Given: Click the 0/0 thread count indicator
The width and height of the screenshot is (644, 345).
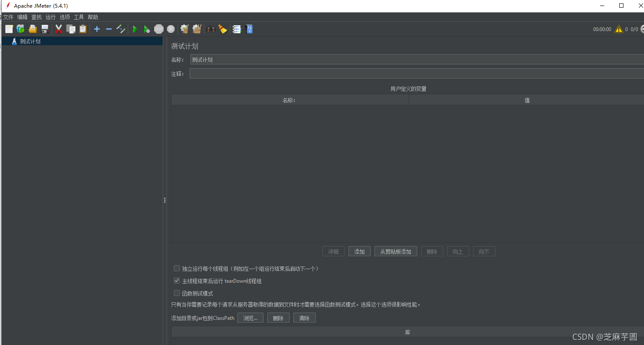Looking at the screenshot, I should (x=634, y=29).
